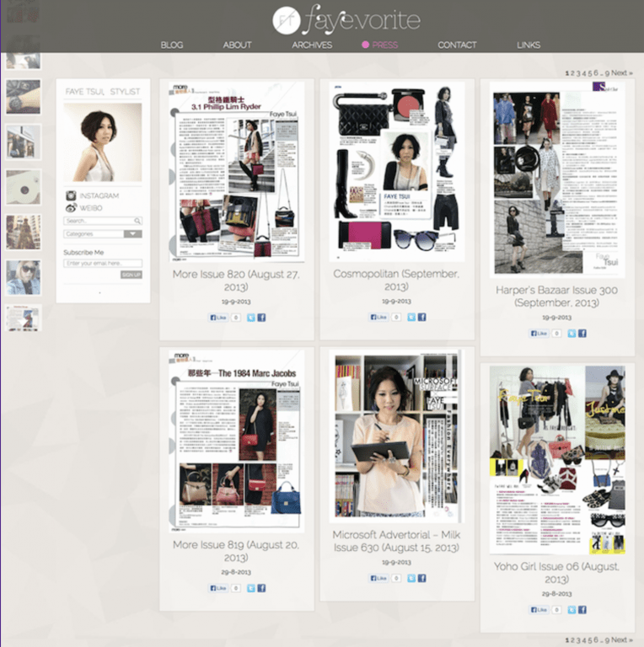
Task: Visit the LINKS page
Action: [529, 45]
